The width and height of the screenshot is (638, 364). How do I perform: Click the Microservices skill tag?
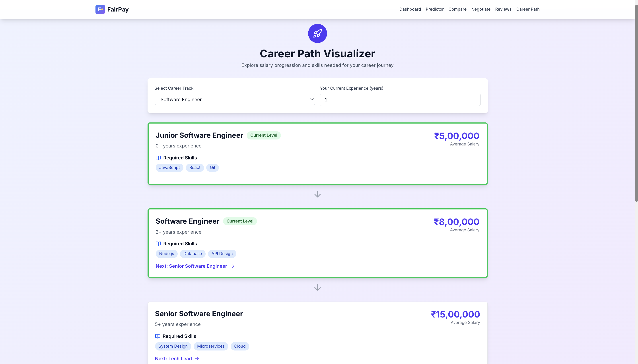(x=211, y=346)
